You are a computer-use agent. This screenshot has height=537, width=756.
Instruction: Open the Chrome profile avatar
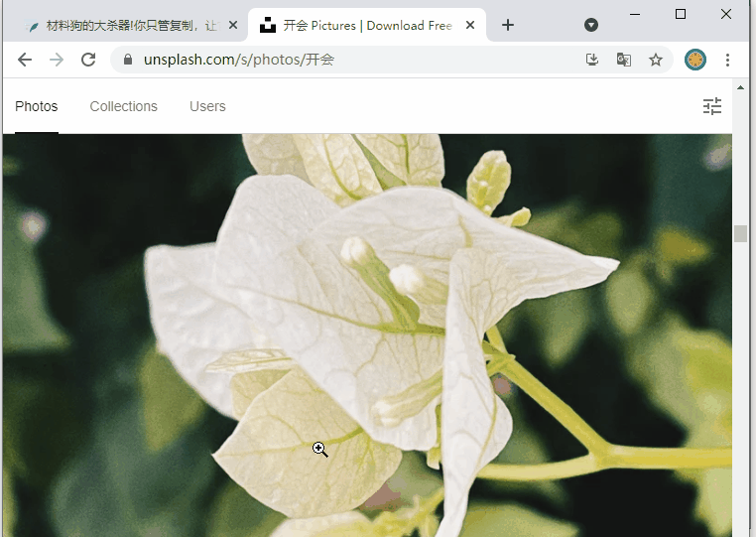695,60
